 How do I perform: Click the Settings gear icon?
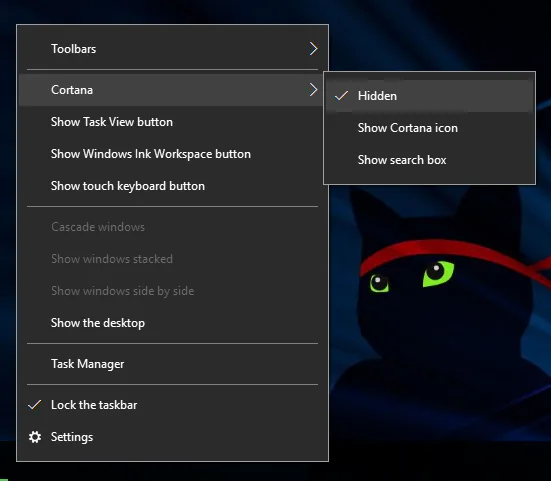tap(35, 437)
